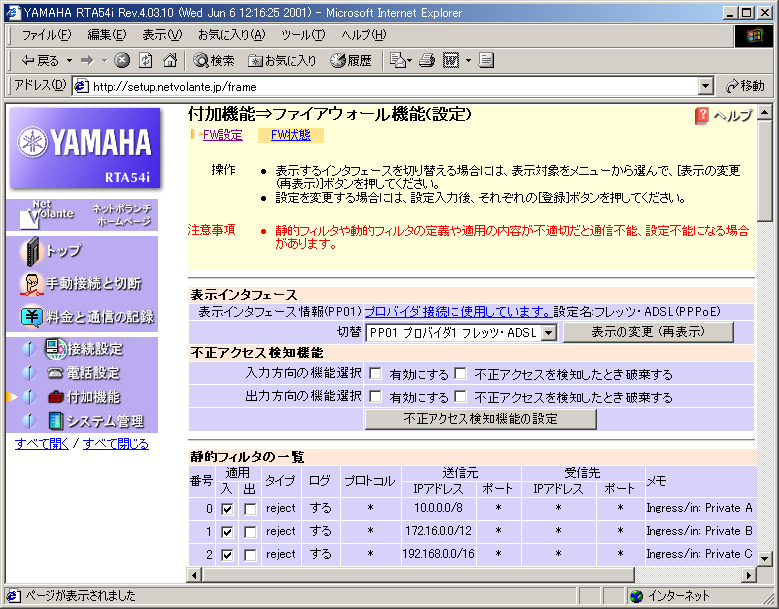
Task: Click the Refresh page toolbar icon
Action: coord(146,60)
